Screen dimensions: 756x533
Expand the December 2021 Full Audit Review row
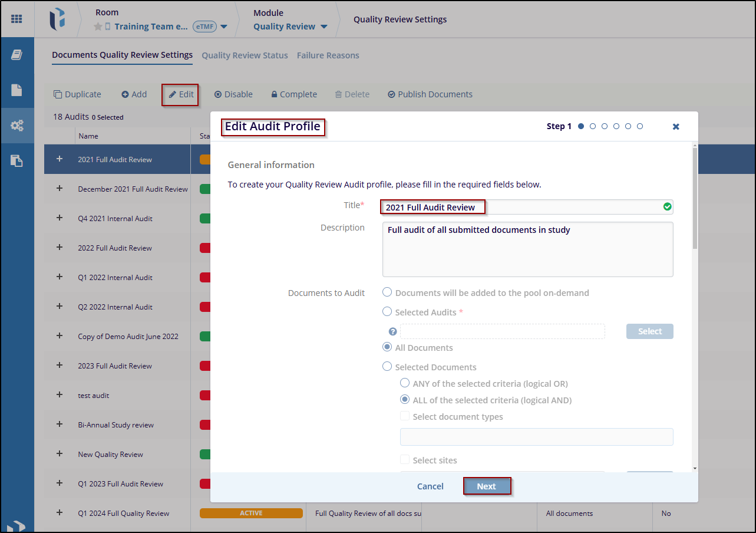59,189
